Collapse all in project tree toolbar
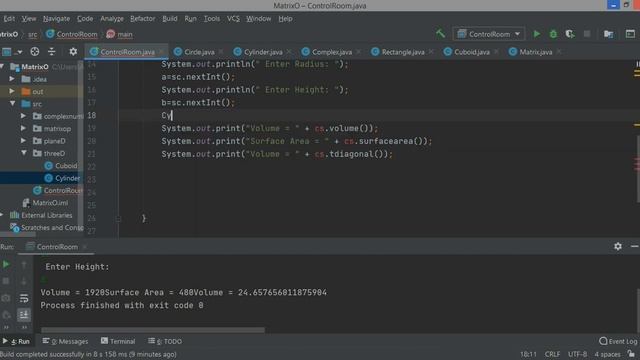Image resolution: width=640 pixels, height=360 pixels. coord(52,51)
